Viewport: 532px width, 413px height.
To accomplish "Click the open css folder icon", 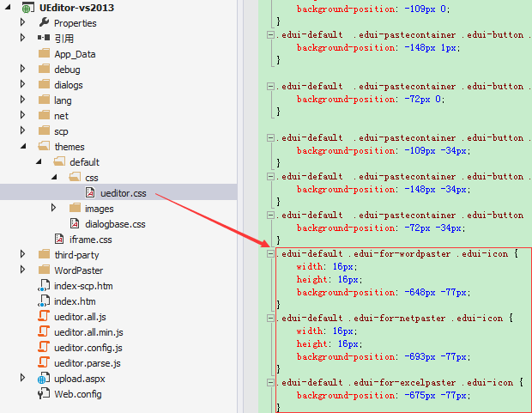I will coord(75,177).
